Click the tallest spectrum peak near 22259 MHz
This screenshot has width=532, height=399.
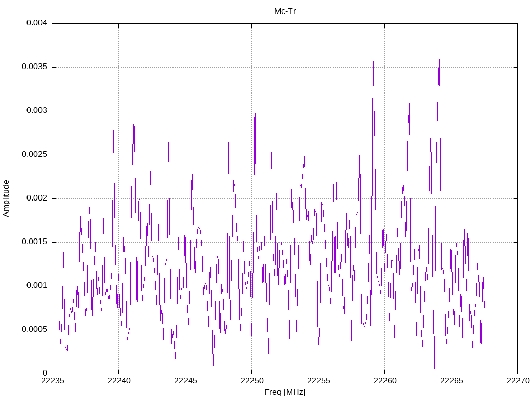tap(373, 49)
